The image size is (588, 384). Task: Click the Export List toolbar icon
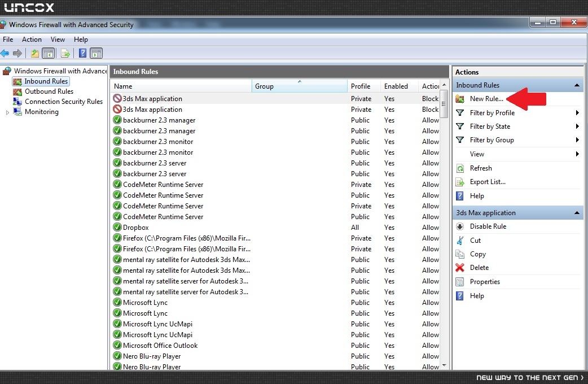pos(65,53)
